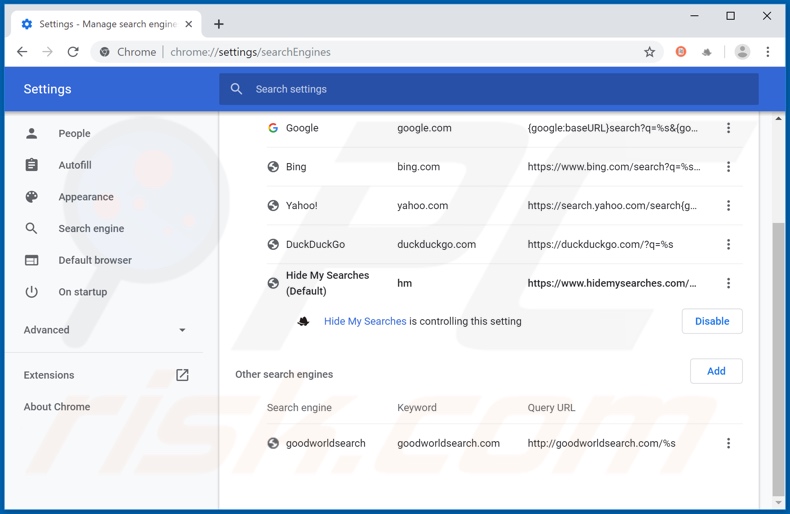Select the Settings - Manage search engines tab
The image size is (790, 514).
[106, 24]
